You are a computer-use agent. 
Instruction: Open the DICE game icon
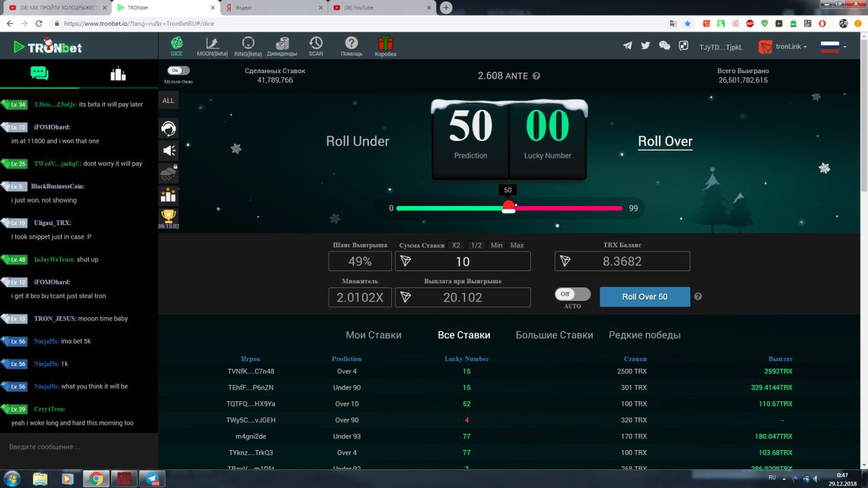[176, 46]
